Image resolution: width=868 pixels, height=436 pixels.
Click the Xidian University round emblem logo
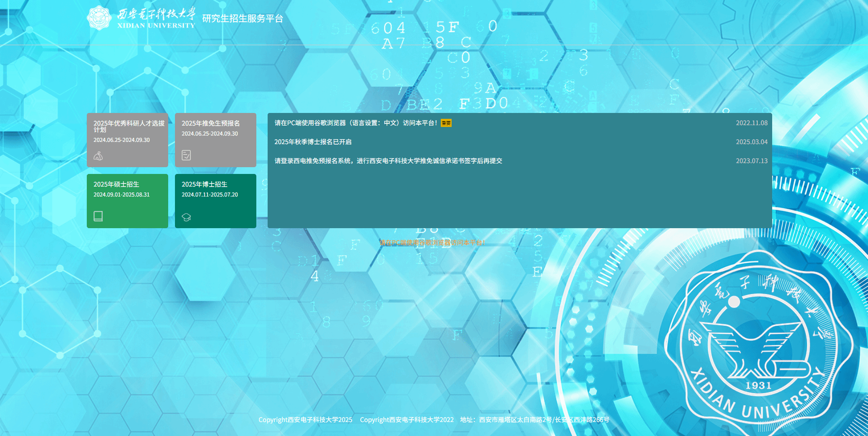pos(99,18)
